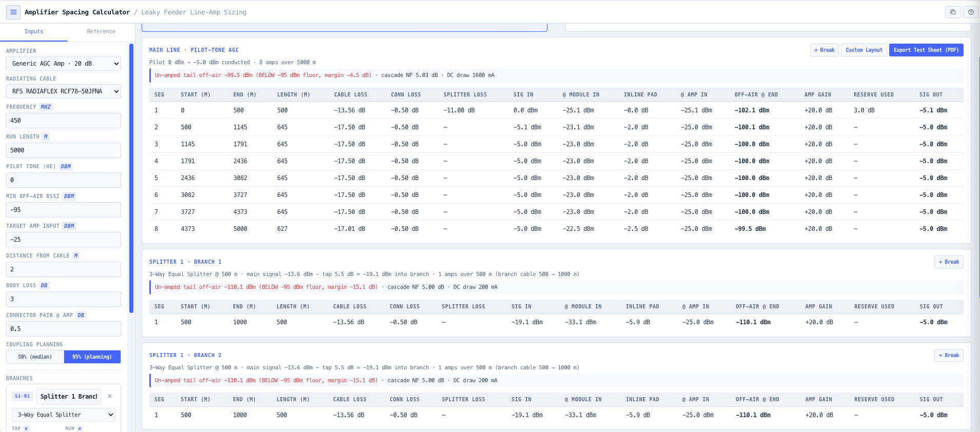Add a Break to the Main Line
Screen dimensions: 980x432
(x=825, y=50)
